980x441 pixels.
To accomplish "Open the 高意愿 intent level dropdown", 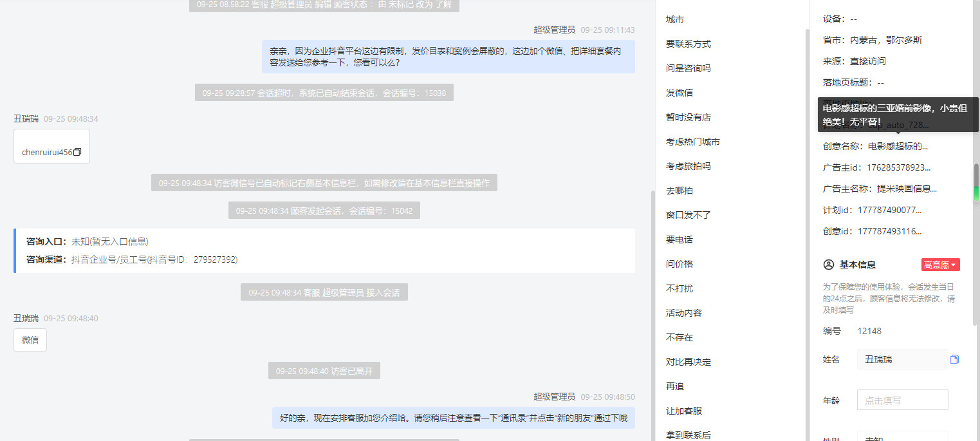I will [x=940, y=265].
